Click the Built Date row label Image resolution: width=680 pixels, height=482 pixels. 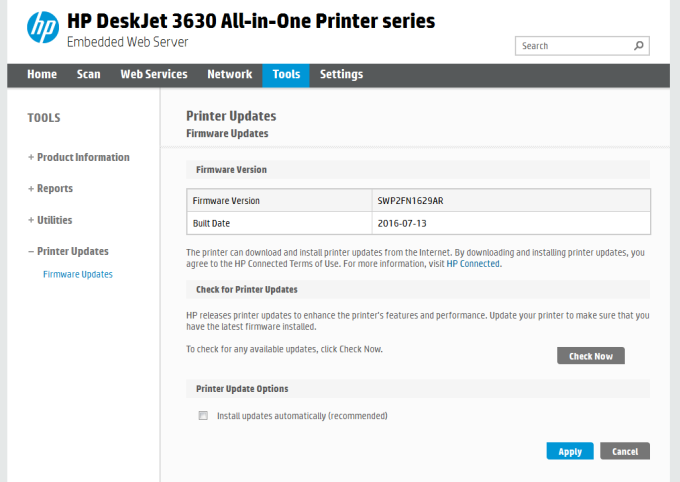pos(211,223)
